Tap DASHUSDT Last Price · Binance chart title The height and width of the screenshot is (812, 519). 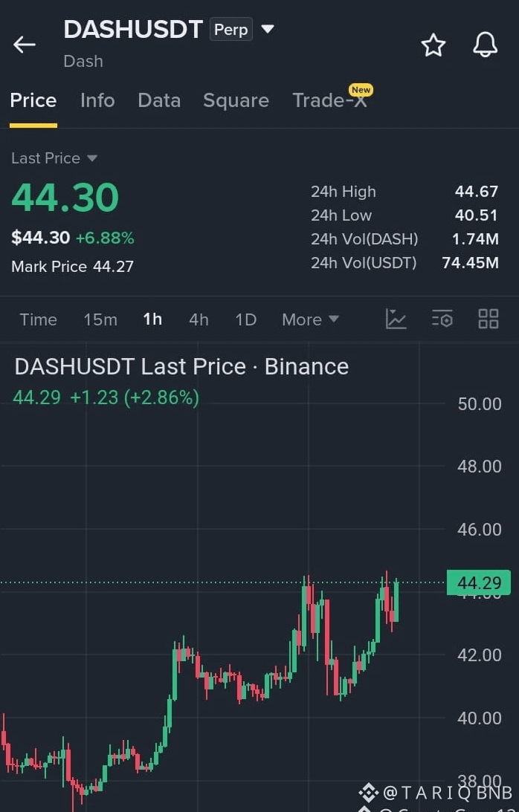pyautogui.click(x=181, y=367)
